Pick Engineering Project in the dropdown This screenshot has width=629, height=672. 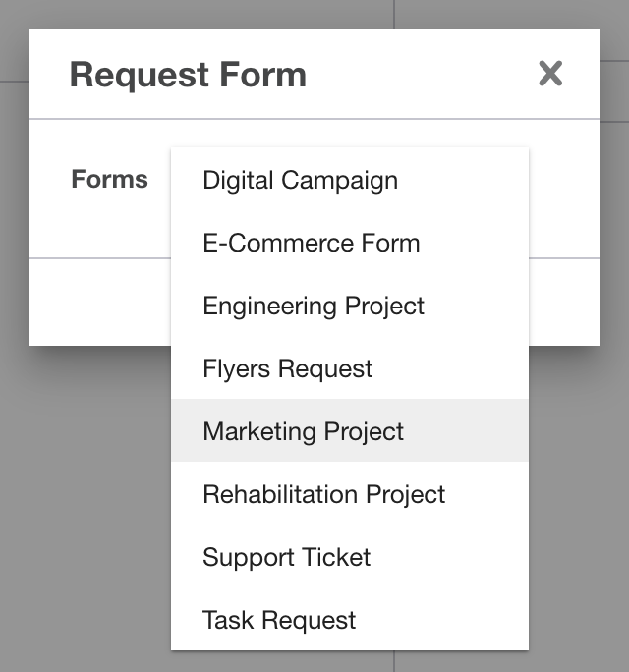[314, 307]
